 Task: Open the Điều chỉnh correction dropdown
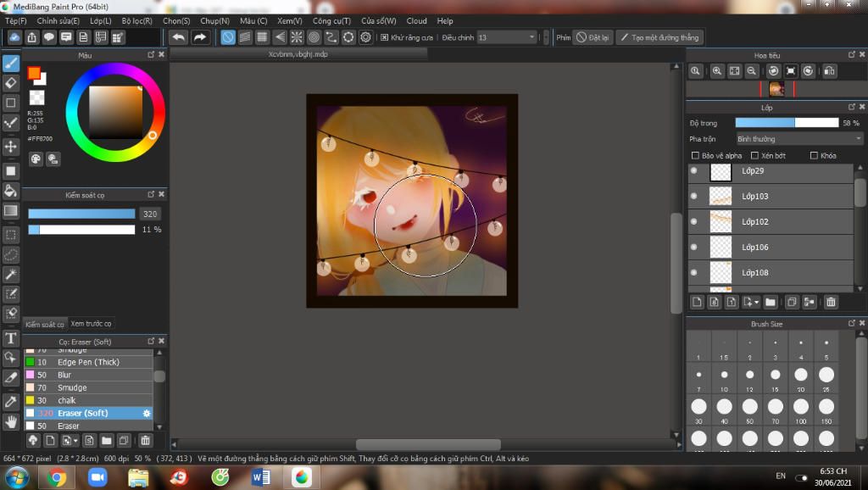507,37
